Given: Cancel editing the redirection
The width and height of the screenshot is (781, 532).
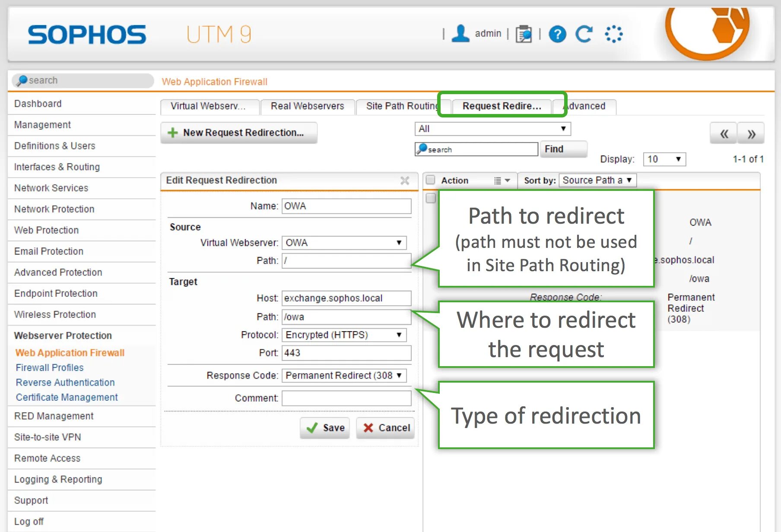Looking at the screenshot, I should pyautogui.click(x=385, y=428).
